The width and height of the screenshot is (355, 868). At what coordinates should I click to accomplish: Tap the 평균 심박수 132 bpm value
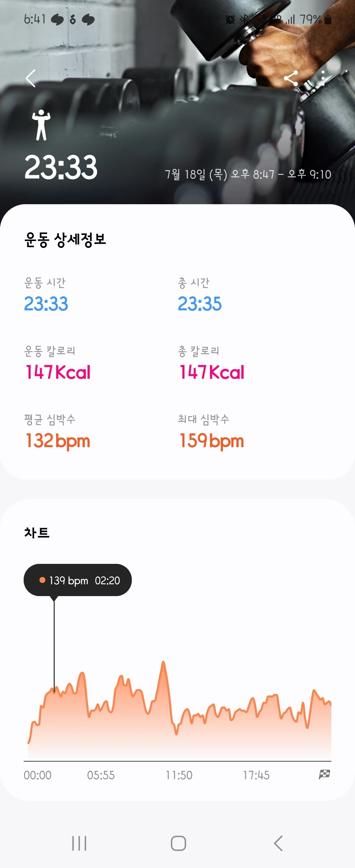(x=58, y=441)
